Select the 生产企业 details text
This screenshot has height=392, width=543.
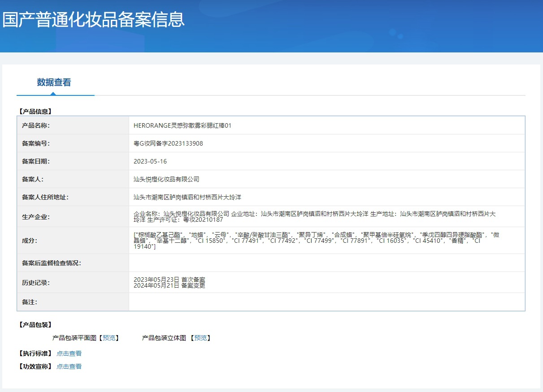315,217
